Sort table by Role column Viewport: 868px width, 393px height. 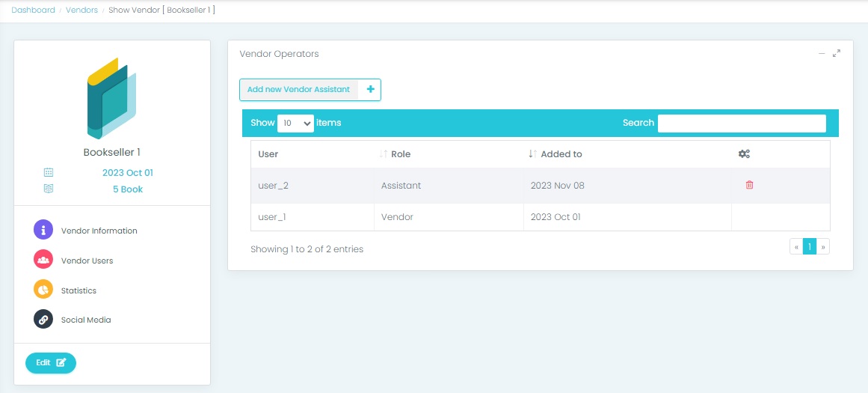point(401,154)
